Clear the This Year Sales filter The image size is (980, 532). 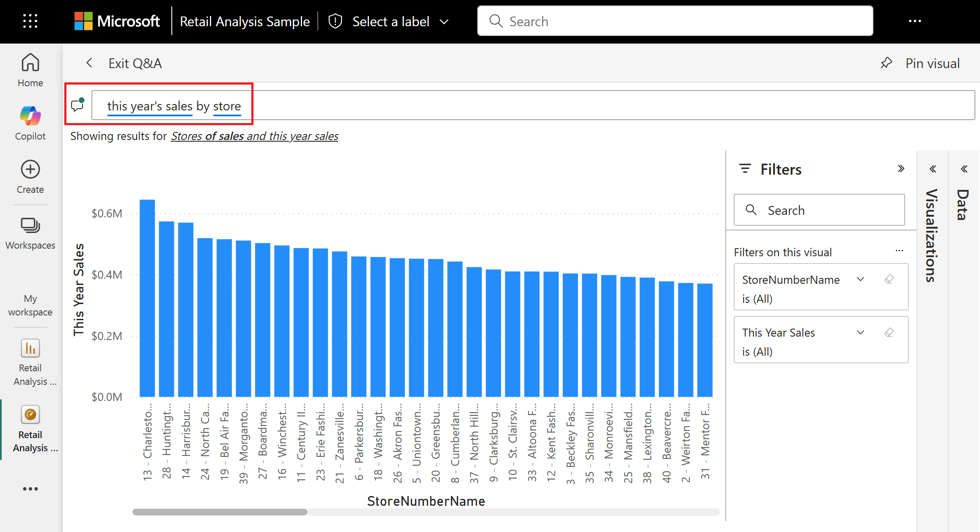[889, 332]
